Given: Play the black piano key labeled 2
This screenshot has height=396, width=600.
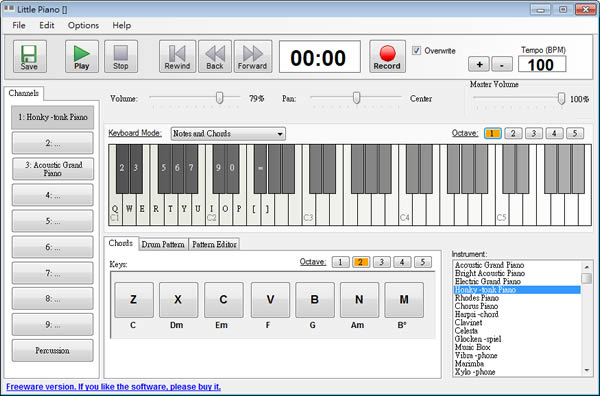Looking at the screenshot, I should pos(122,168).
